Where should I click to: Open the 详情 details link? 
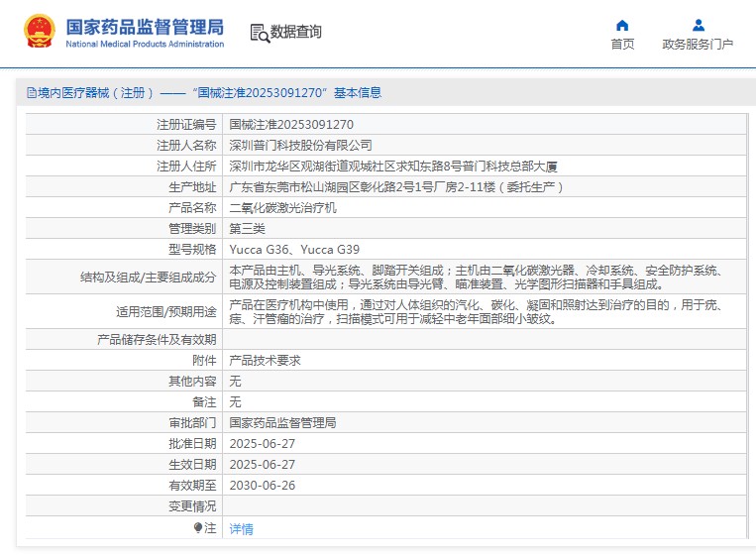point(241,529)
